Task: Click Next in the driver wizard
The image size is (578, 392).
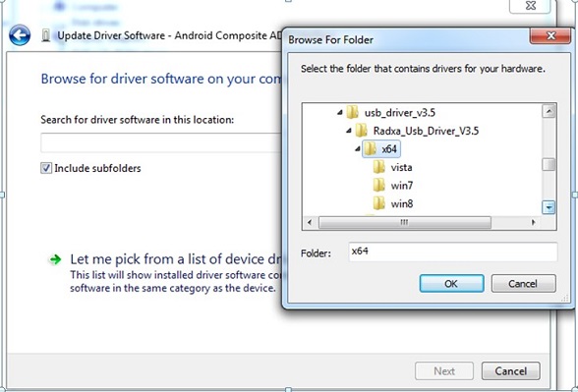Action: [444, 371]
